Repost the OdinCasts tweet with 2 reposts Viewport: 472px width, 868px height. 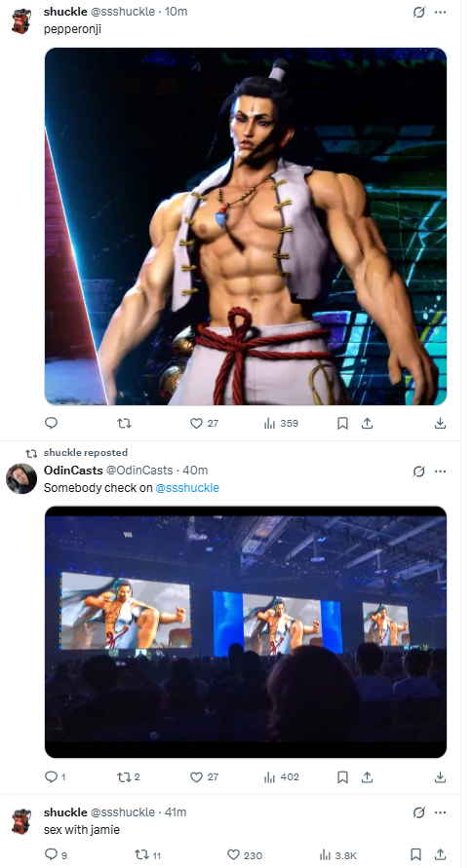coord(129,777)
